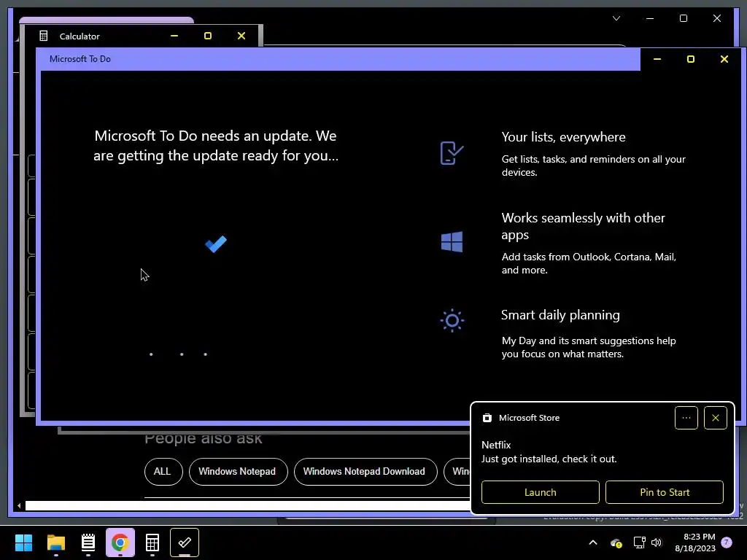Dismiss the Microsoft Store notification

[x=715, y=418]
